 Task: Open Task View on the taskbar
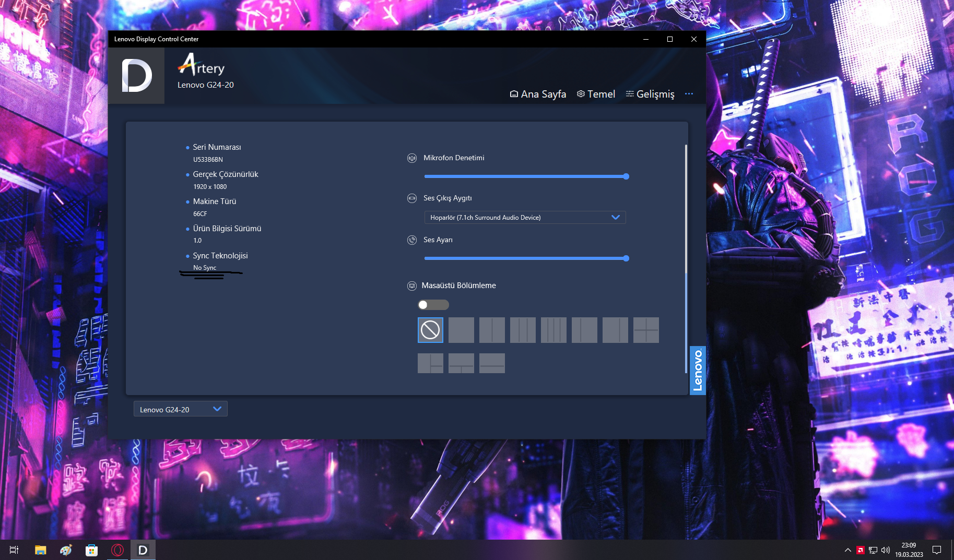14,550
